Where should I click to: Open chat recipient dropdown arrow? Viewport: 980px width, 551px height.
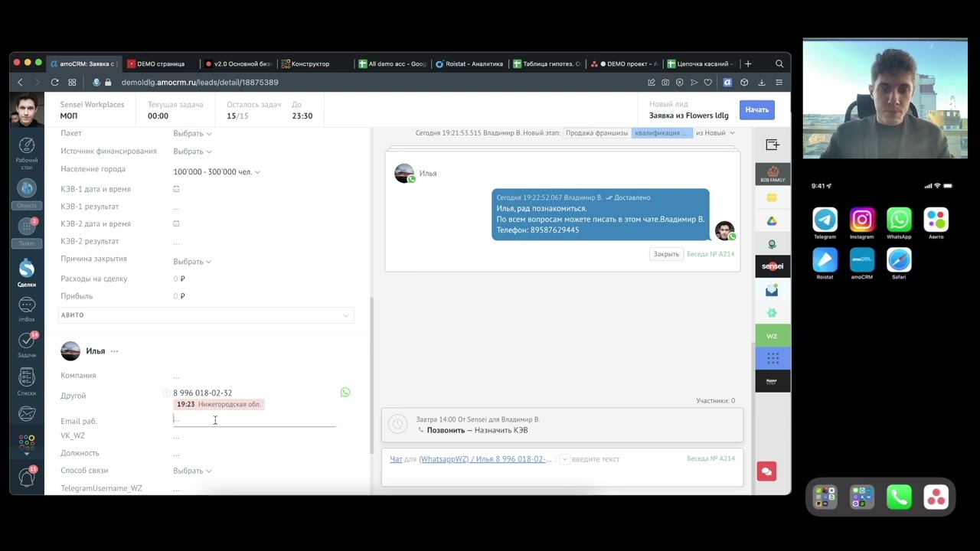[564, 459]
